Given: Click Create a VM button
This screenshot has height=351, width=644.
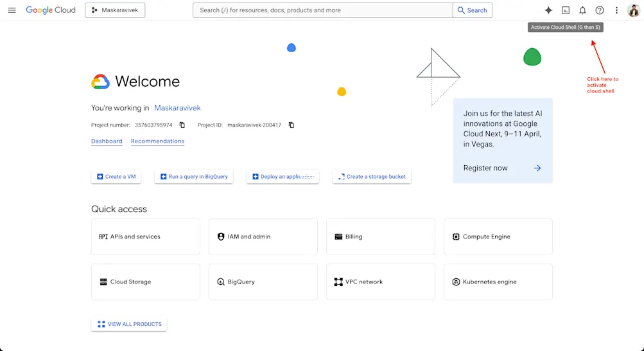Looking at the screenshot, I should [116, 177].
